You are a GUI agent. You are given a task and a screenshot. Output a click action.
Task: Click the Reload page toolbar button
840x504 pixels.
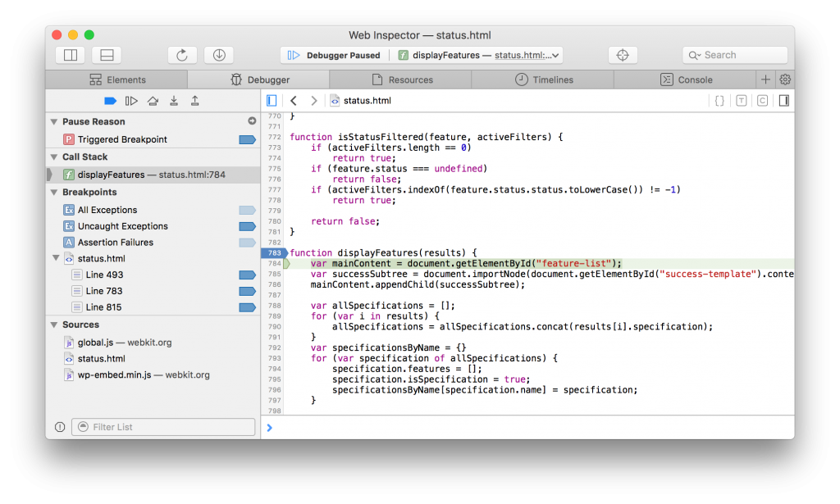[182, 55]
